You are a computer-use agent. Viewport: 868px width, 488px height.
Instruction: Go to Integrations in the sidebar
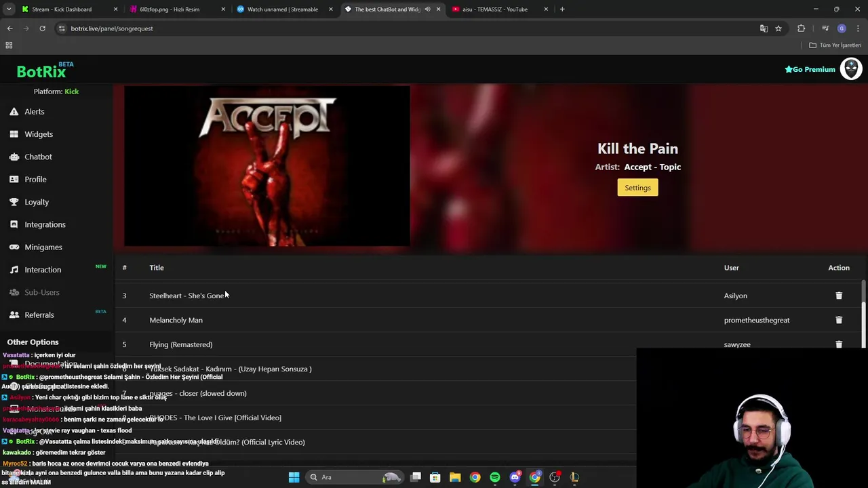pos(45,224)
